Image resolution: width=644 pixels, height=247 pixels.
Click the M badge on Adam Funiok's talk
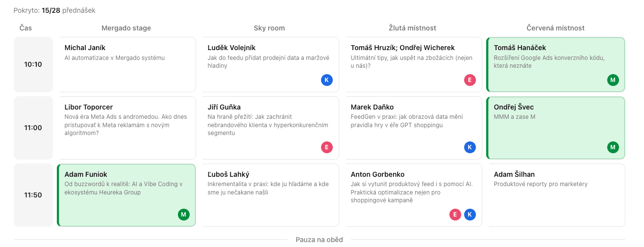pos(184,215)
